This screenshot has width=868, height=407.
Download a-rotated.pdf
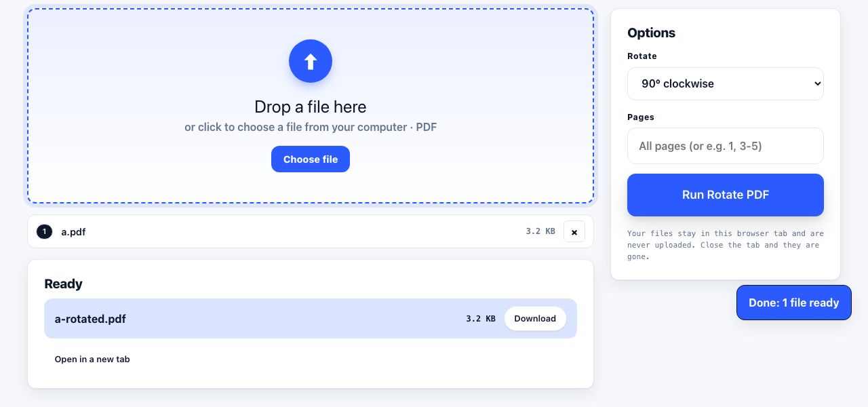pos(535,319)
